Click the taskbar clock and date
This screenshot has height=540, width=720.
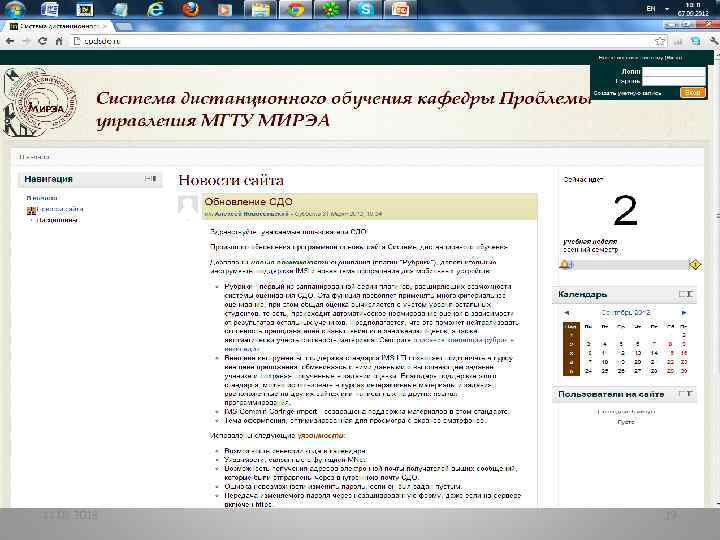693,9
